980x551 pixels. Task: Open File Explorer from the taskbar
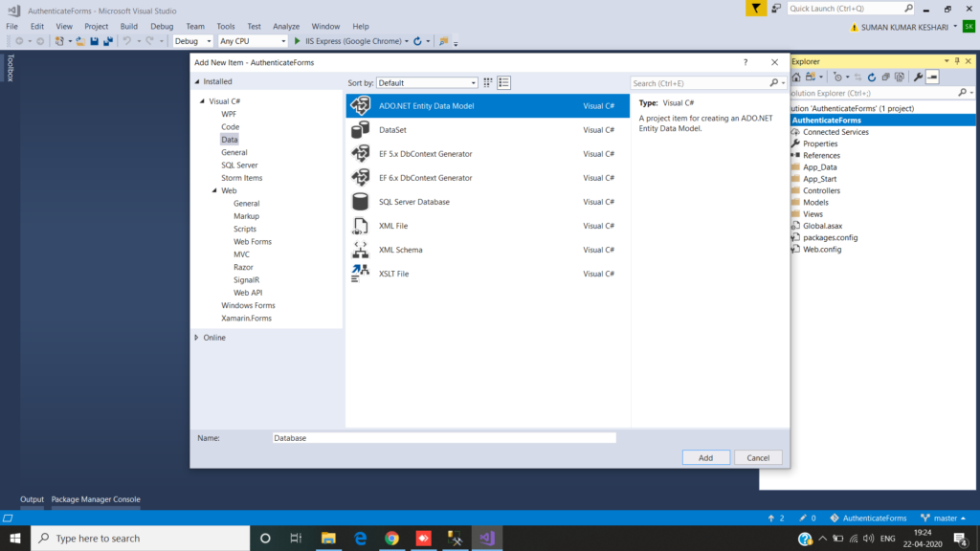click(328, 538)
